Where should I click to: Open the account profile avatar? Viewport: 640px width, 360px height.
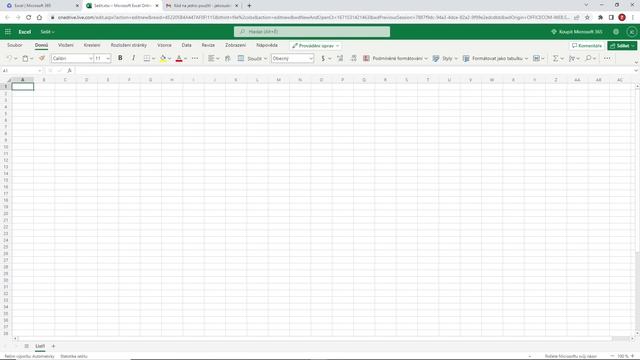631,31
